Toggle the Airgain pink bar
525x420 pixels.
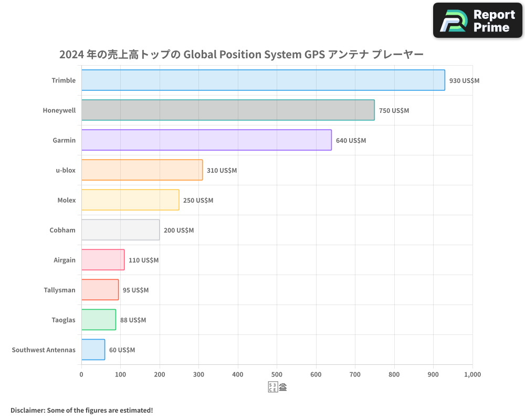pyautogui.click(x=102, y=260)
